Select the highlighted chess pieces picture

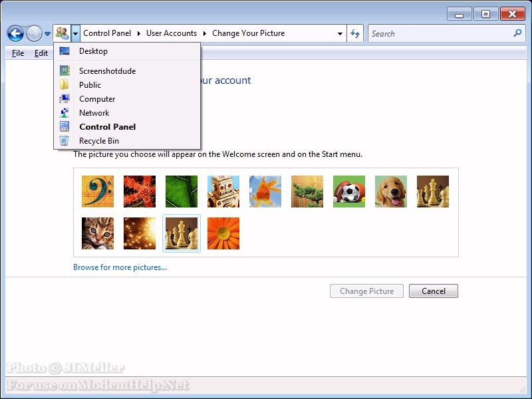click(182, 233)
